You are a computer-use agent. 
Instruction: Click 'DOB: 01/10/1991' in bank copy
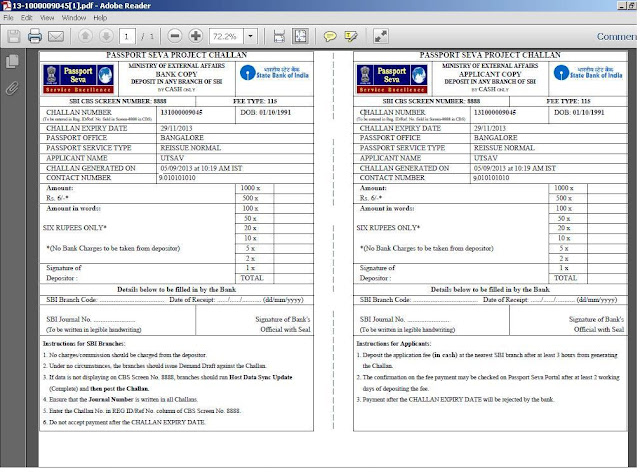(x=265, y=112)
